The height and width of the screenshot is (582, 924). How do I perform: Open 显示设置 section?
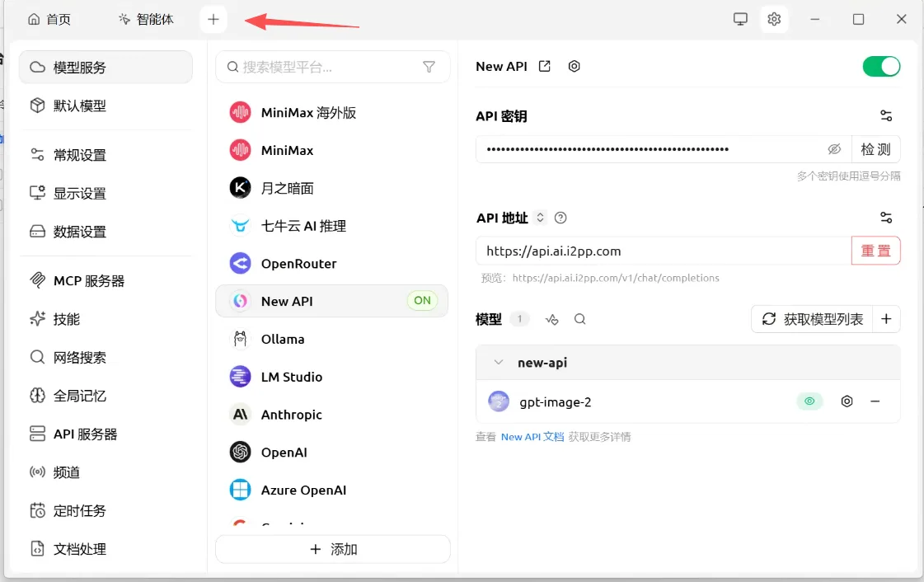(x=106, y=193)
